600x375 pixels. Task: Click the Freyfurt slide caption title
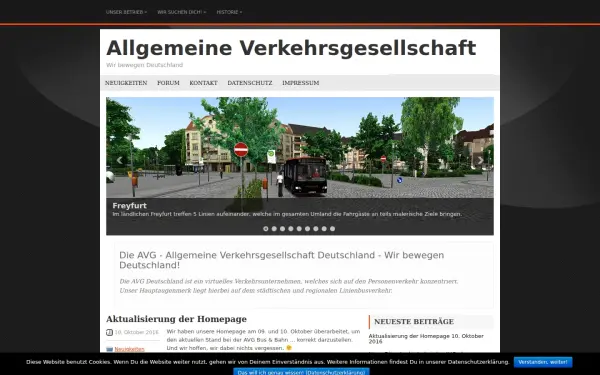click(129, 205)
